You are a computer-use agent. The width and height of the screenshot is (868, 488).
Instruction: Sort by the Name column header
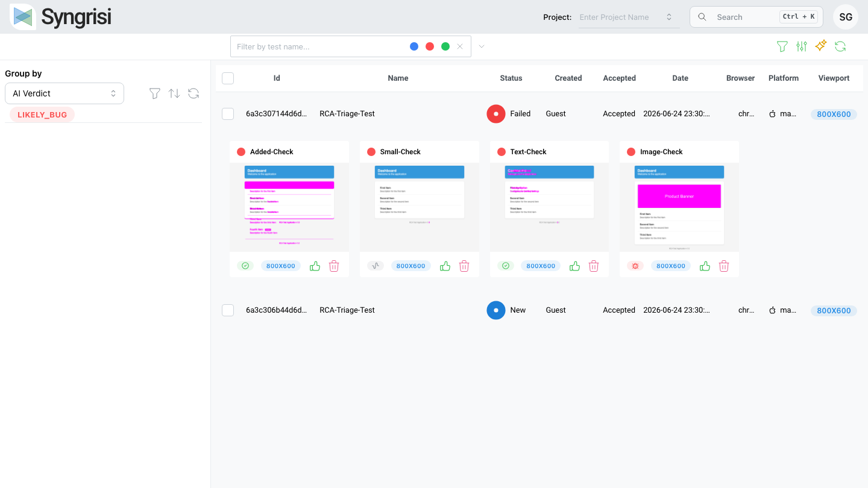pyautogui.click(x=398, y=78)
